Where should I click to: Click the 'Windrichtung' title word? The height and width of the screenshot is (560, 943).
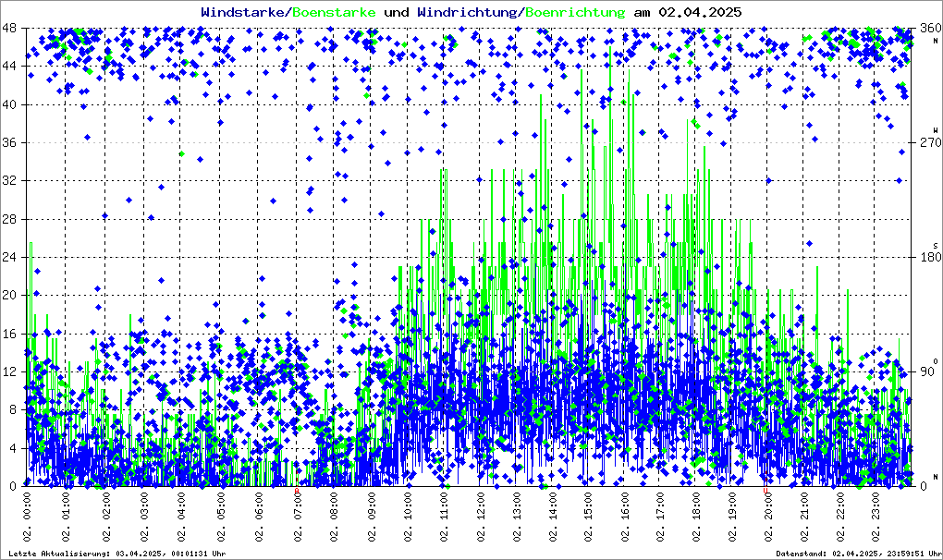point(469,12)
